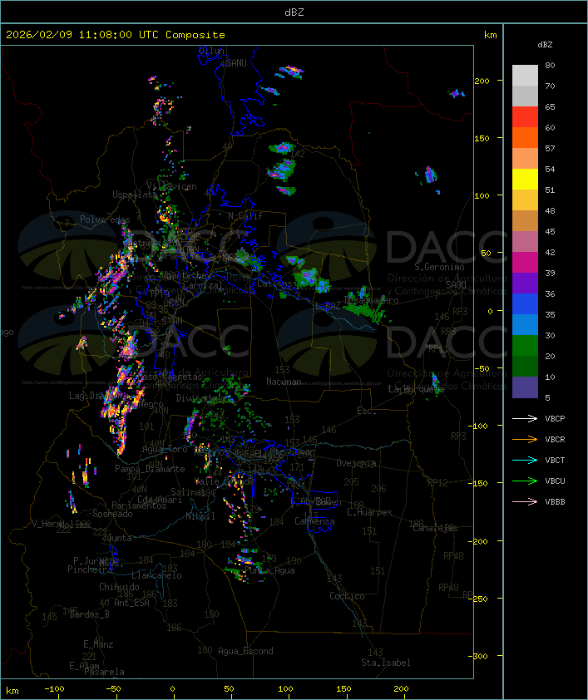Viewport: 588px width, 700px height.
Task: Click the orange VBCR arrow icon
Action: click(x=525, y=439)
